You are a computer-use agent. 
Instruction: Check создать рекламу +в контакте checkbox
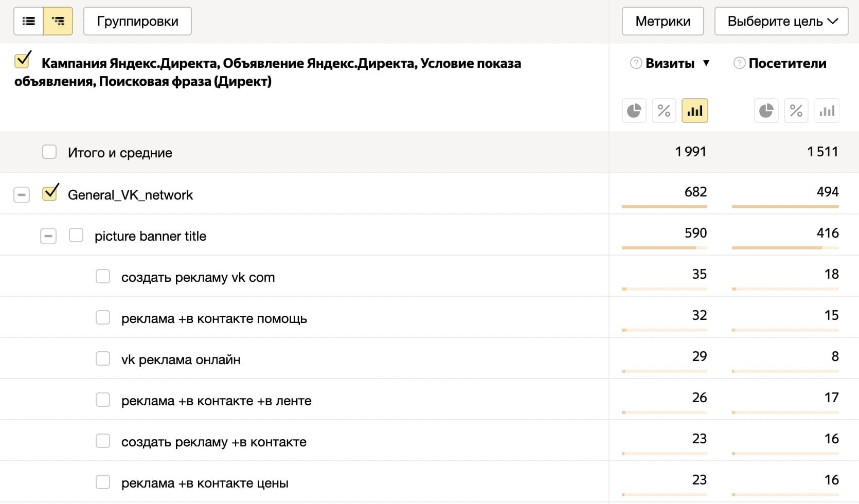coord(103,441)
